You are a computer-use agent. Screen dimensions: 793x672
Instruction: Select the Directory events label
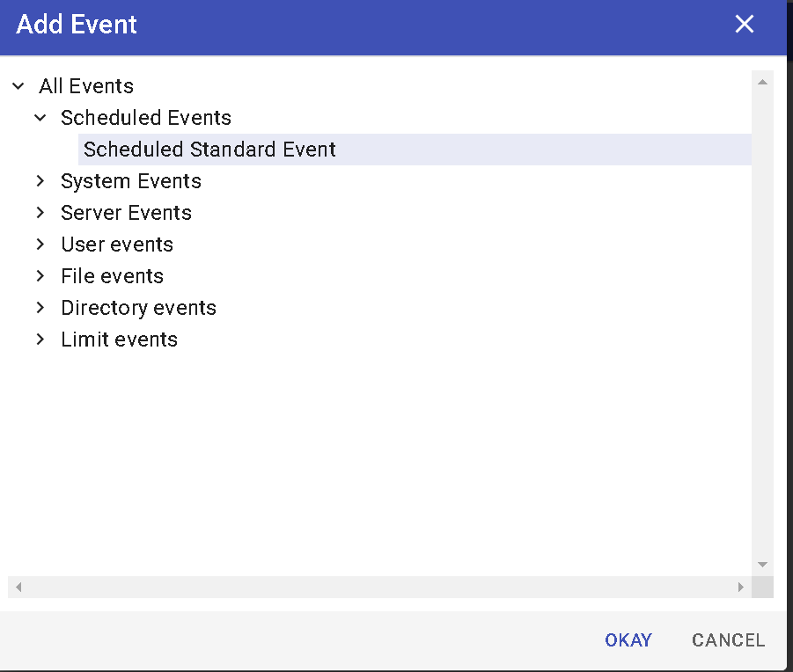[x=138, y=308]
